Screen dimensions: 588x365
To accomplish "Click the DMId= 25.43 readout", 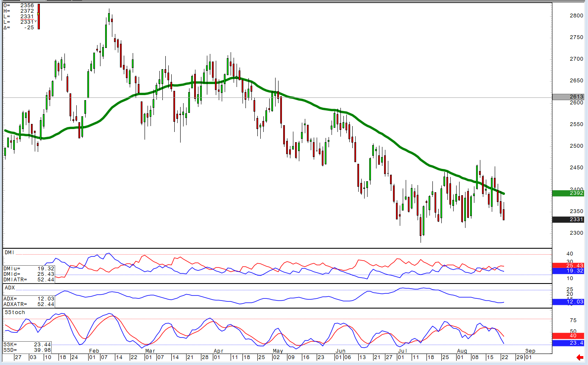I will pyautogui.click(x=29, y=274).
